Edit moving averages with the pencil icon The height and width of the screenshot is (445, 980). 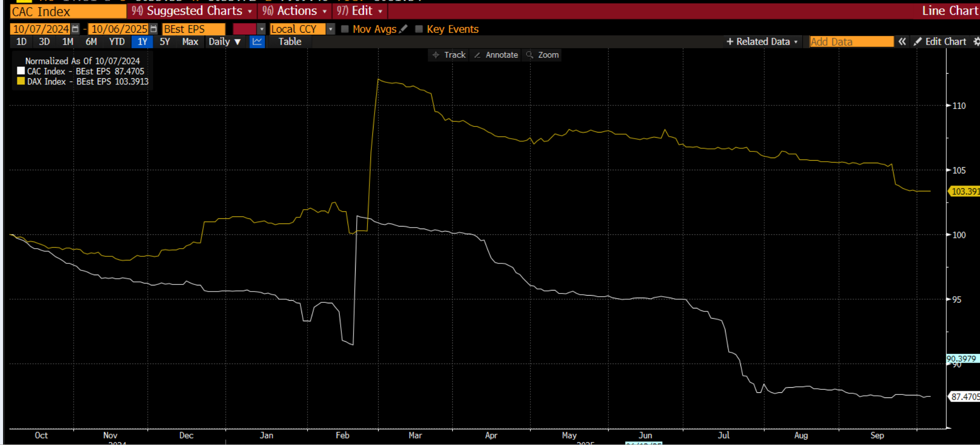[404, 29]
